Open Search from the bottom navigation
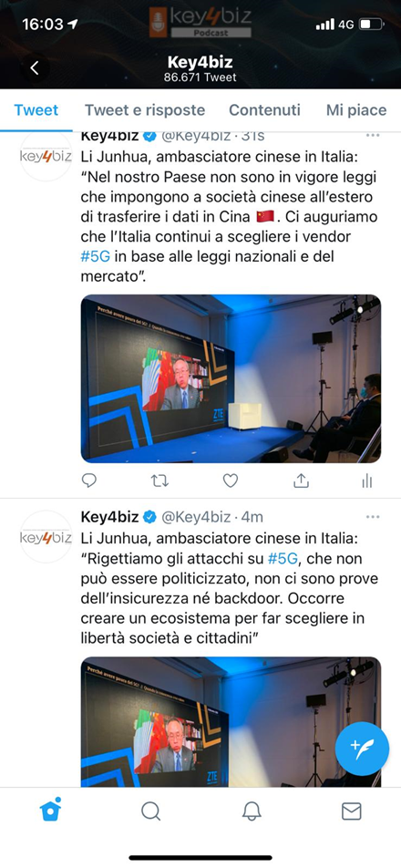 [150, 811]
